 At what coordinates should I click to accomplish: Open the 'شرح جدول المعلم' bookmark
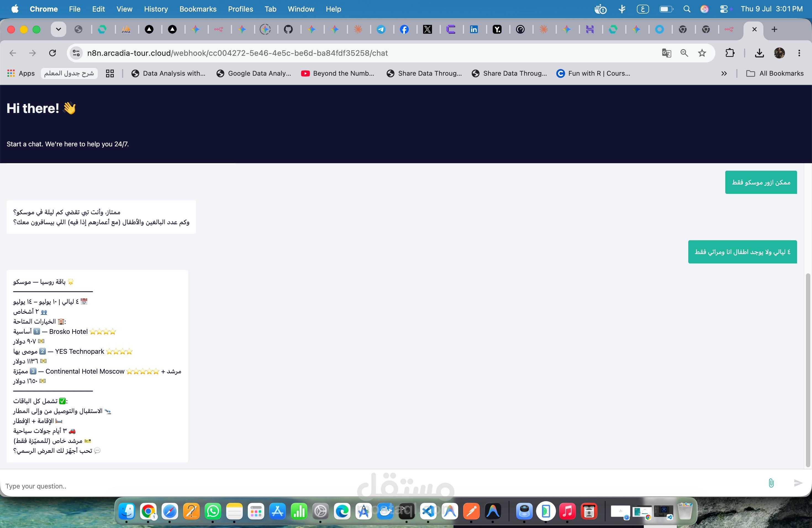(x=69, y=73)
